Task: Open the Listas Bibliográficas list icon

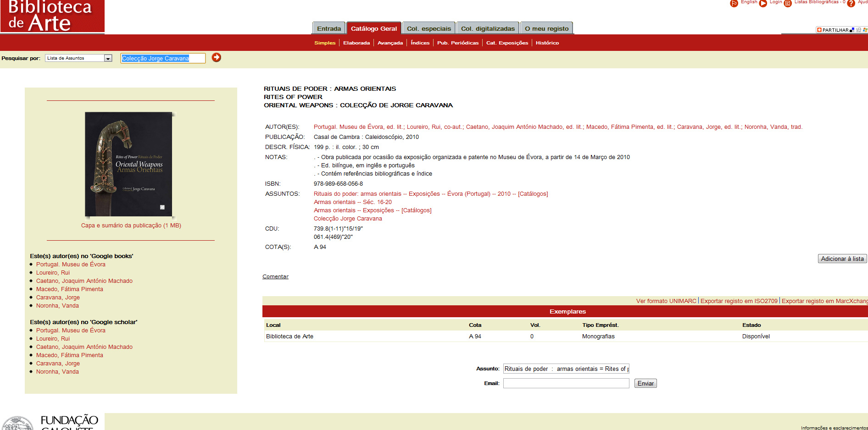Action: coord(788,3)
